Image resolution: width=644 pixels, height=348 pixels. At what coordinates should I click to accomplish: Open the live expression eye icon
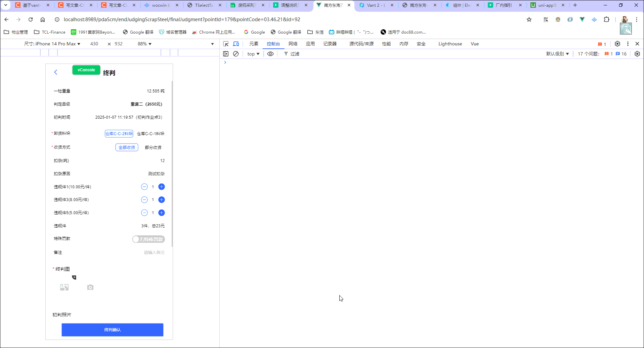pyautogui.click(x=270, y=54)
